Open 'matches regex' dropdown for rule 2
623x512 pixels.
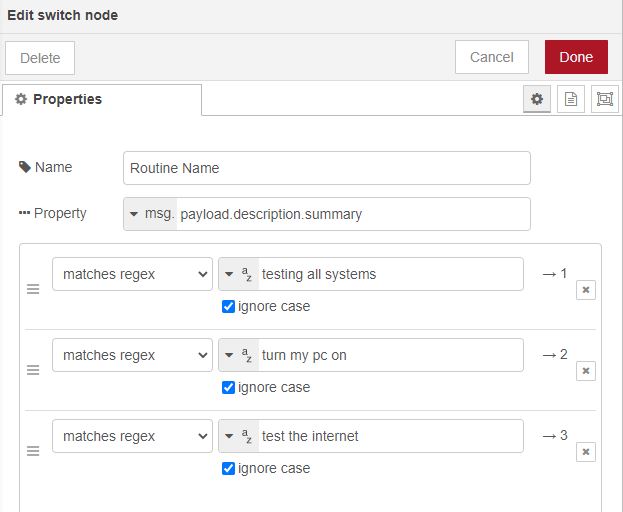132,355
